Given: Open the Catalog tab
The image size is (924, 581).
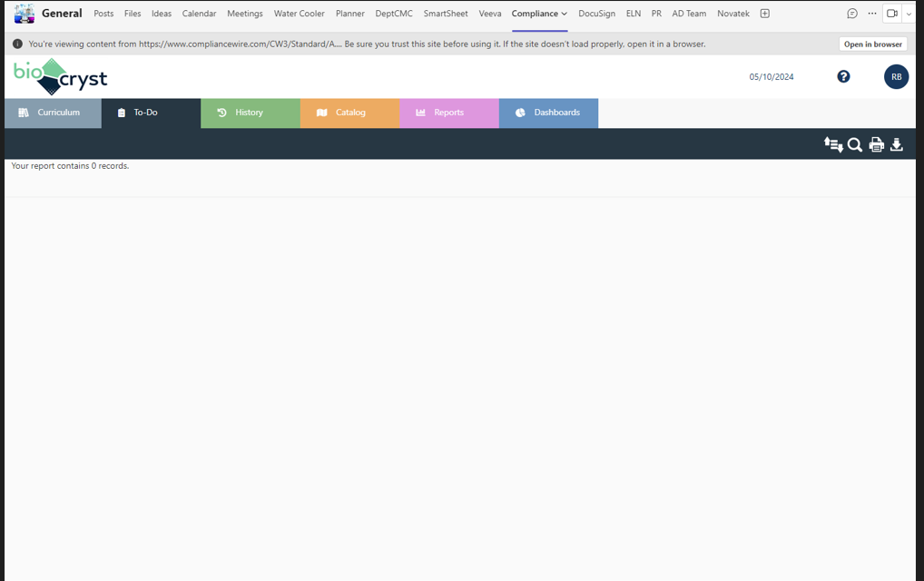Looking at the screenshot, I should click(x=349, y=113).
